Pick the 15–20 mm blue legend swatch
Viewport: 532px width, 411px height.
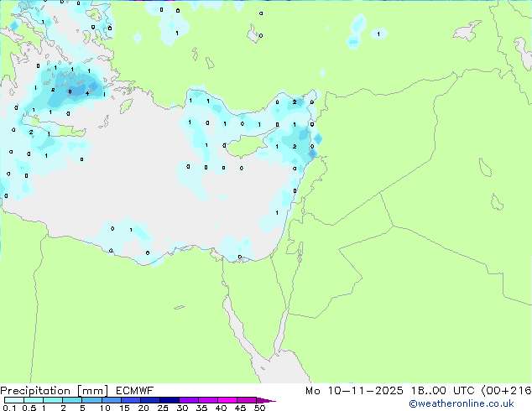pyautogui.click(x=130, y=400)
